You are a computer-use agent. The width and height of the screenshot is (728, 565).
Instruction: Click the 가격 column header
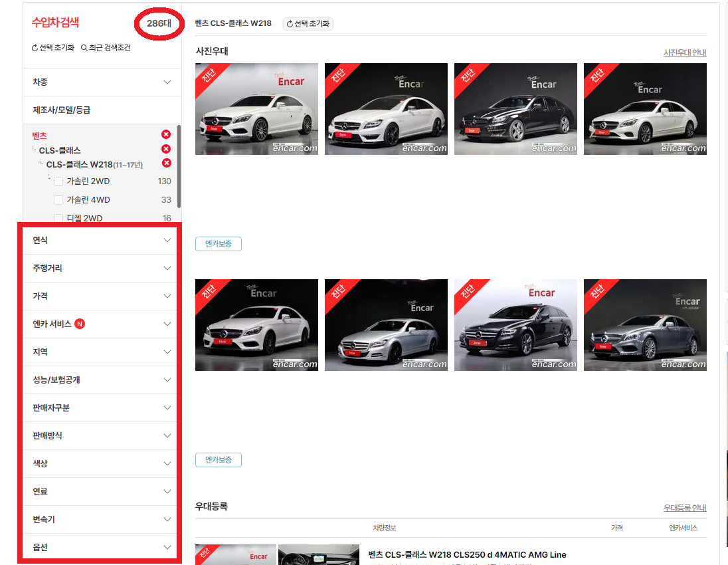617,528
